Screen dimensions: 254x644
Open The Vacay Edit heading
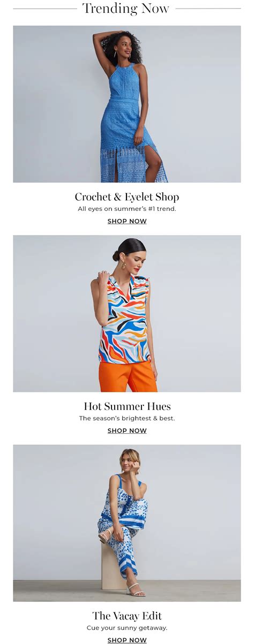coord(127,615)
